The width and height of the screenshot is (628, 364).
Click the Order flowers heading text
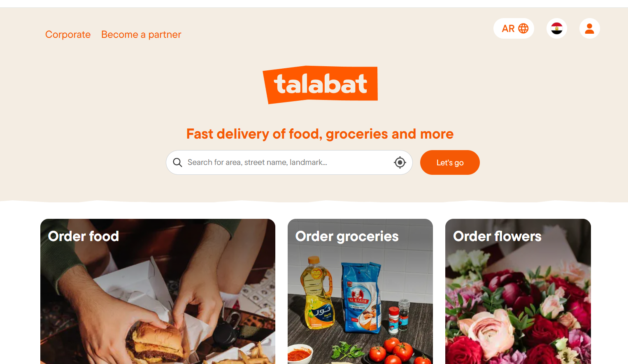(497, 236)
